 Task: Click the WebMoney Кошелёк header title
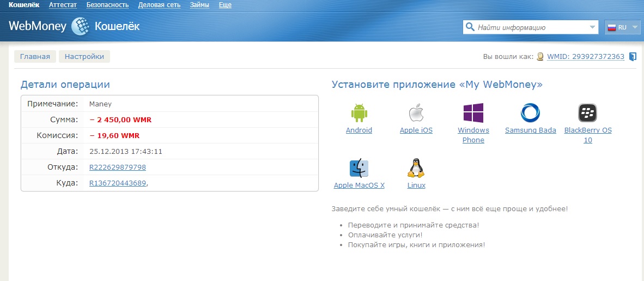[x=74, y=26]
